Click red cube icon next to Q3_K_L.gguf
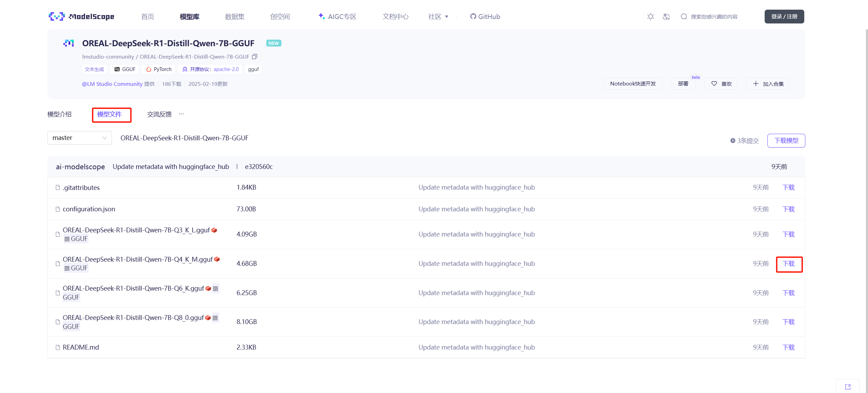 tap(214, 230)
